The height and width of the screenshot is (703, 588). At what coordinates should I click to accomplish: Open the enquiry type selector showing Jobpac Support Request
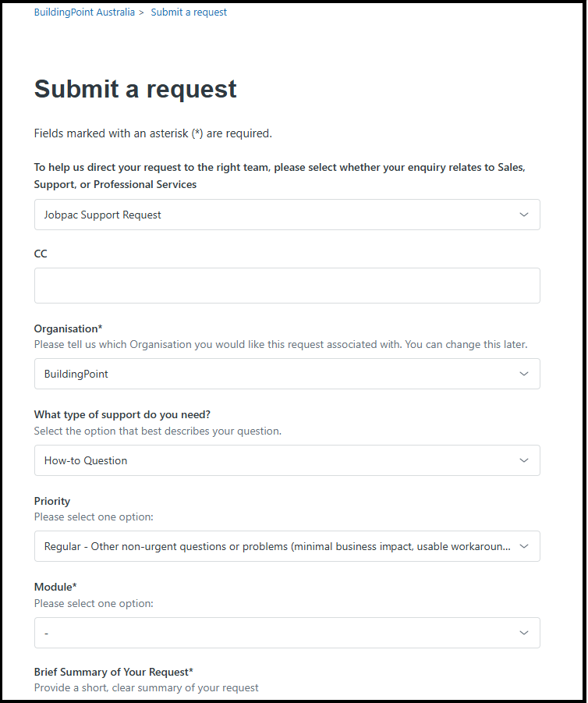[286, 215]
